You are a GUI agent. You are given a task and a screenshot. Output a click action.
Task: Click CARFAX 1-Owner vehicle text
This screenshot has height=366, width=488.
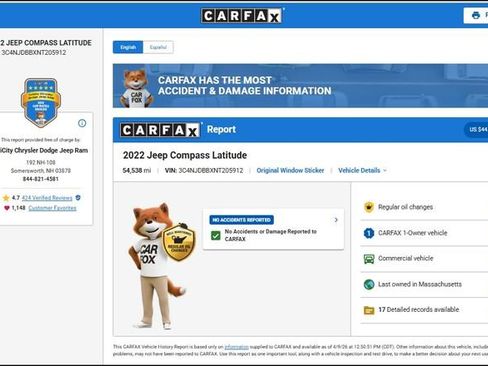[x=413, y=233]
